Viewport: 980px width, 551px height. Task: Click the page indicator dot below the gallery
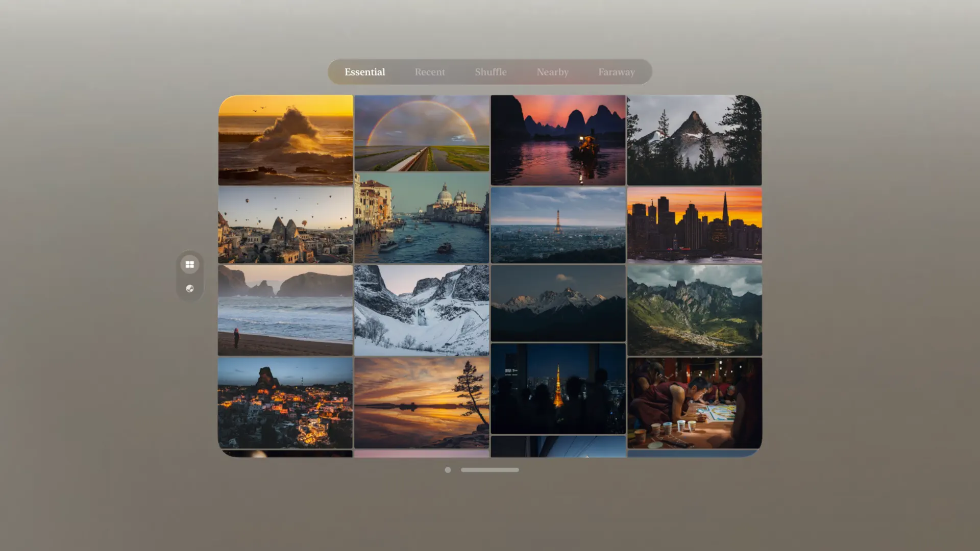click(x=448, y=470)
